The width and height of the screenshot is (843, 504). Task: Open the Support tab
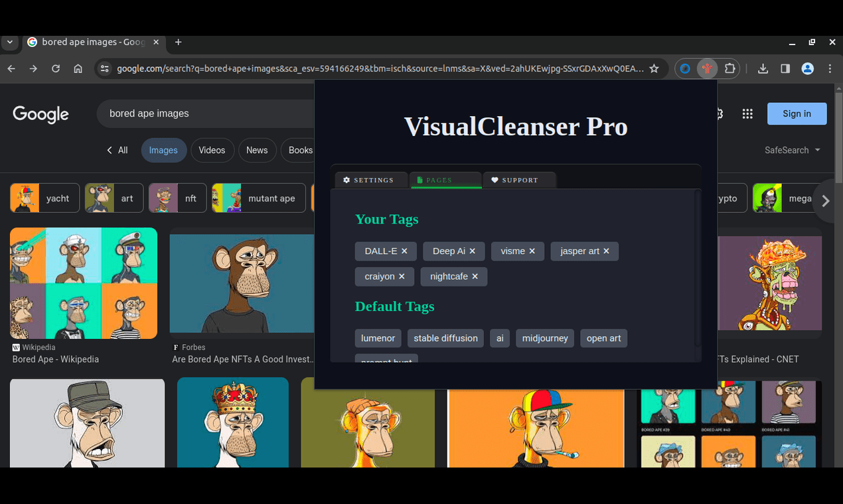519,180
